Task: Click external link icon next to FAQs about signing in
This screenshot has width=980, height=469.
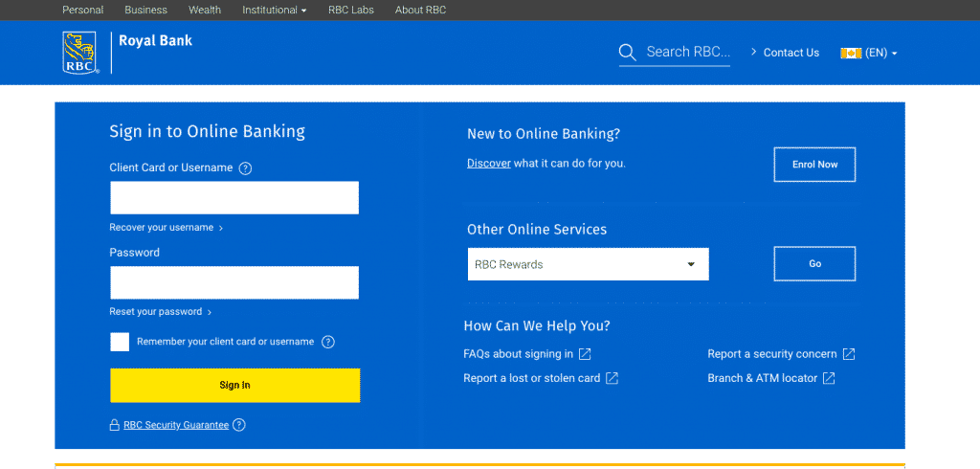Action: (585, 354)
